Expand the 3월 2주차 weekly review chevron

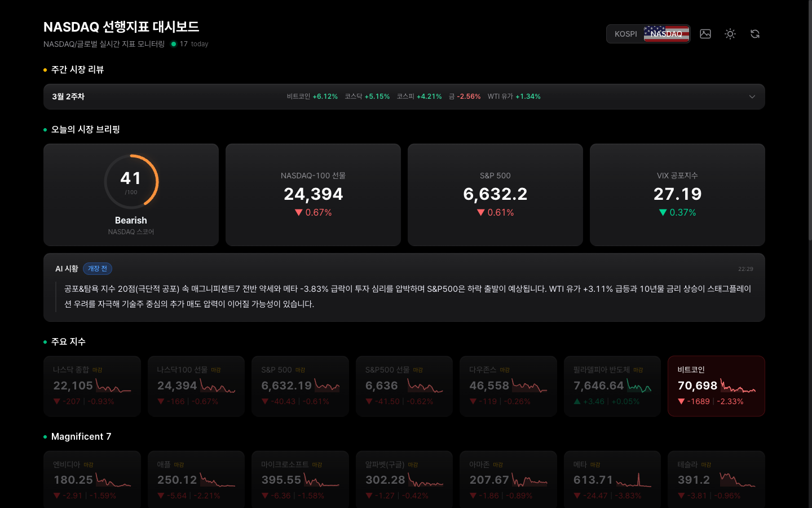752,97
